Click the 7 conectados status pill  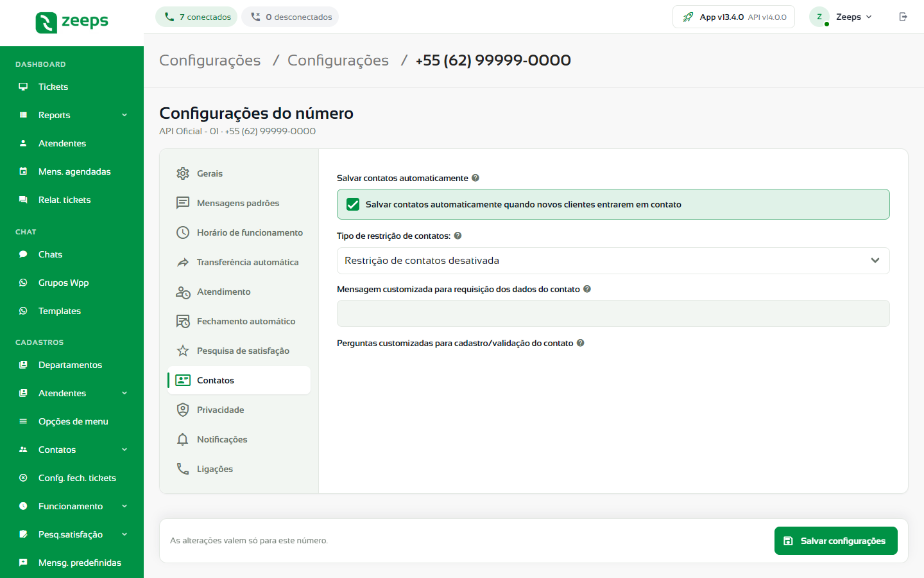[196, 17]
